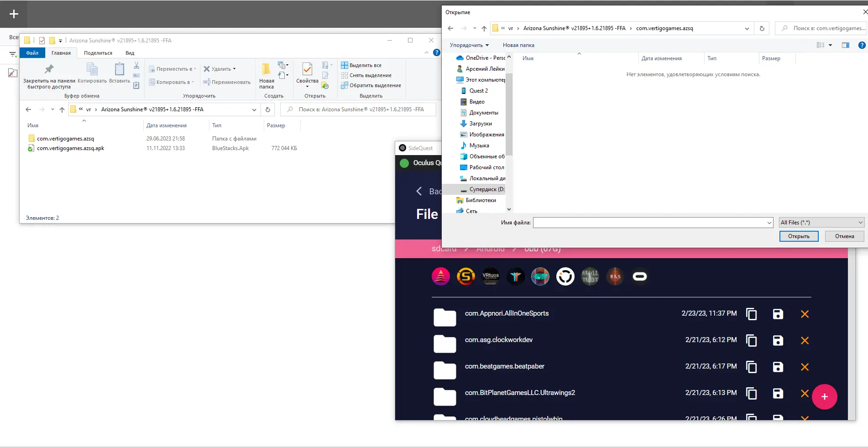Image resolution: width=868 pixels, height=447 pixels.
Task: Click Rename in Explorer ribbon
Action: [x=227, y=82]
